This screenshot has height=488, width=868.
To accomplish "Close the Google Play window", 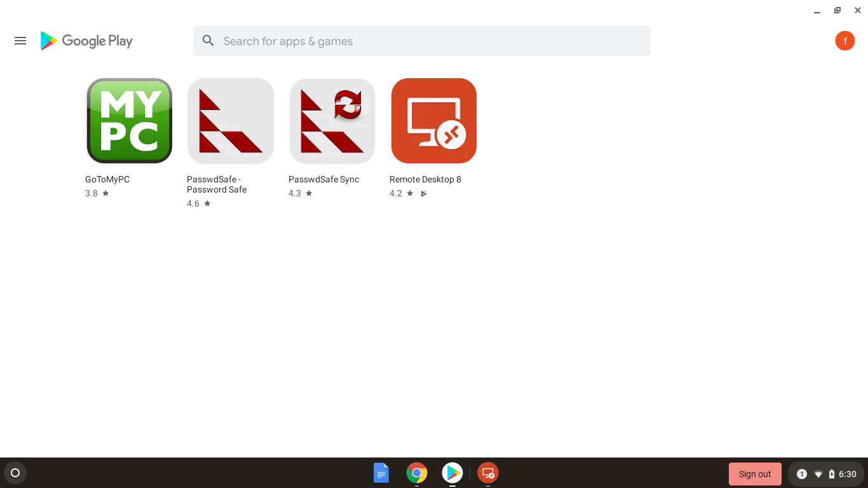I will point(858,10).
